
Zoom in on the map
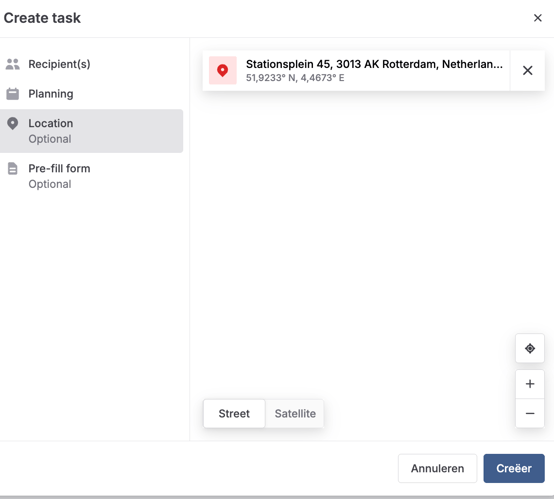tap(530, 384)
